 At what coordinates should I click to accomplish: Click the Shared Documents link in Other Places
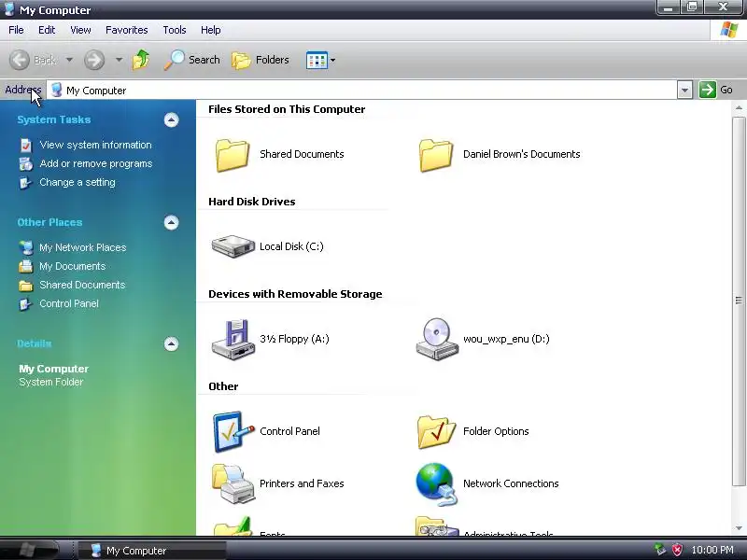82,286
